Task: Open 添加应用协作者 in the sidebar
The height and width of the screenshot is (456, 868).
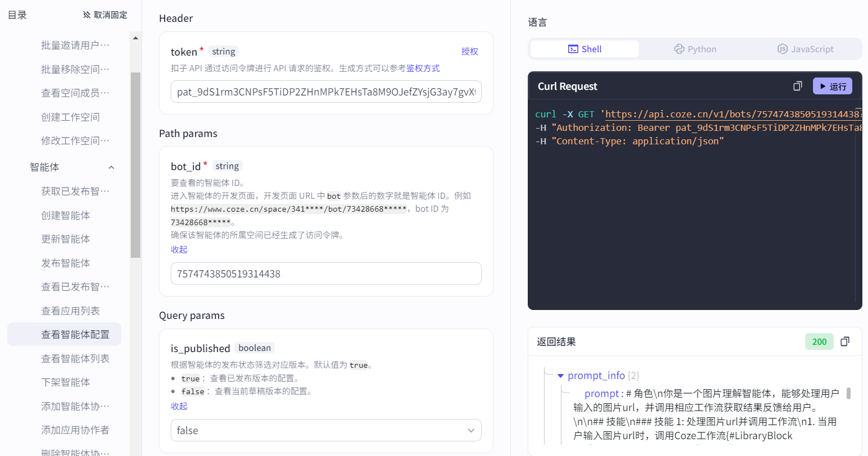Action: 75,430
